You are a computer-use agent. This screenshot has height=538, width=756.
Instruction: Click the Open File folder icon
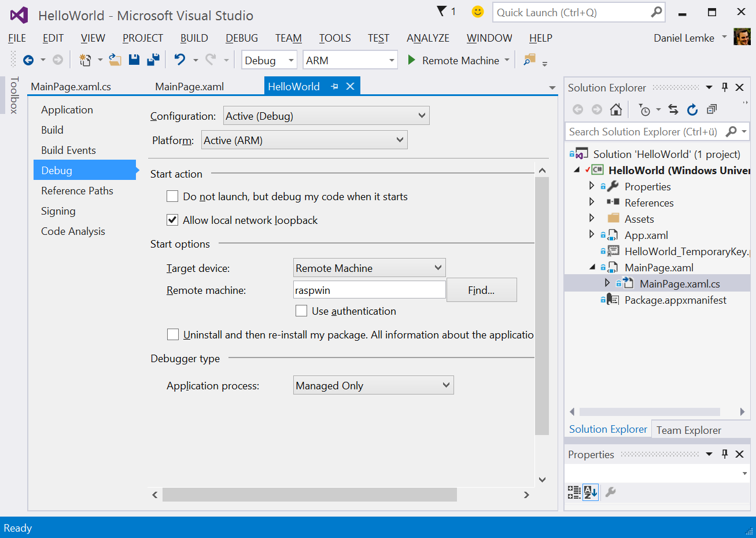click(x=115, y=60)
